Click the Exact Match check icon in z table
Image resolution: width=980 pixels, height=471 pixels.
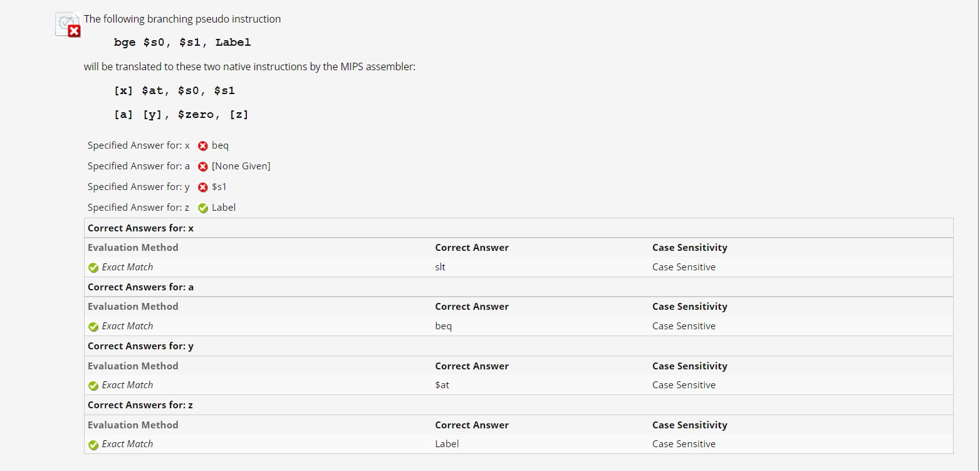coord(93,445)
